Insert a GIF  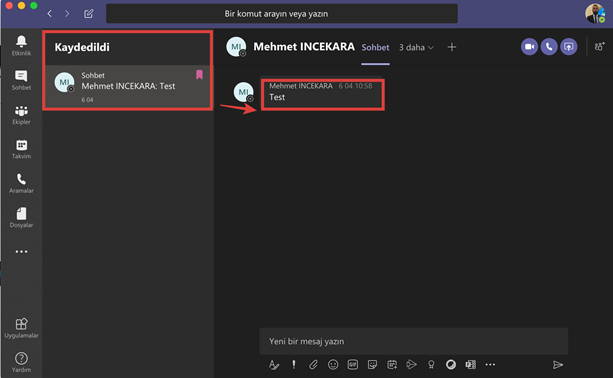[x=353, y=365]
